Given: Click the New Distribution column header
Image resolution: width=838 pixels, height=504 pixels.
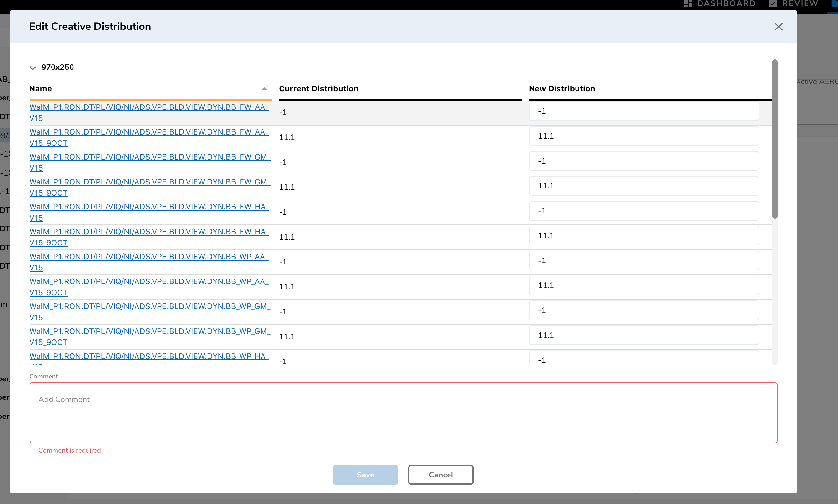Looking at the screenshot, I should (562, 88).
